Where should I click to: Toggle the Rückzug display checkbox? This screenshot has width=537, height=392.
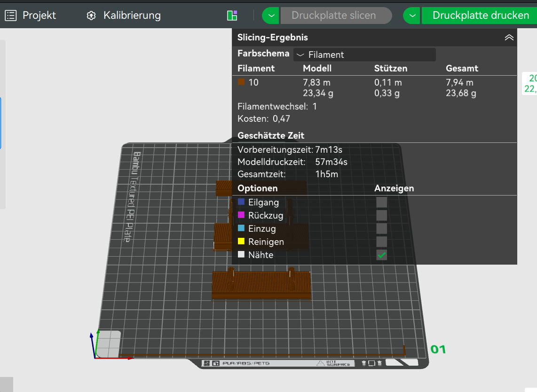381,215
